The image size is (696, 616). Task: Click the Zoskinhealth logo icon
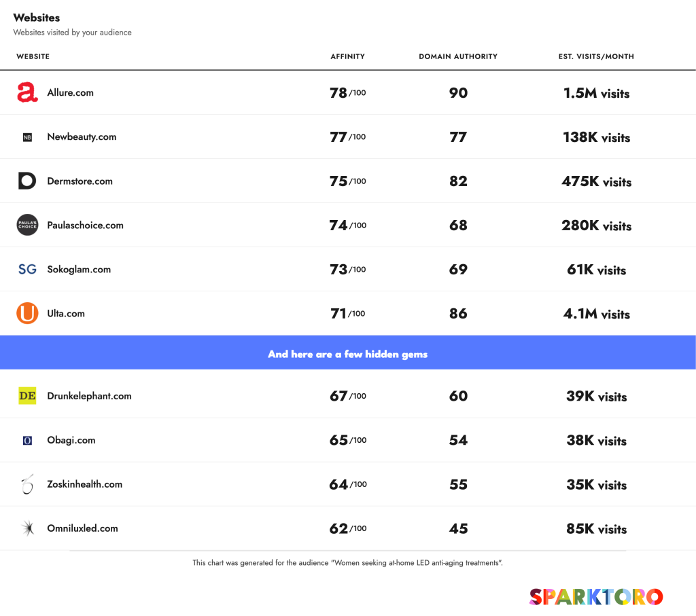[27, 484]
